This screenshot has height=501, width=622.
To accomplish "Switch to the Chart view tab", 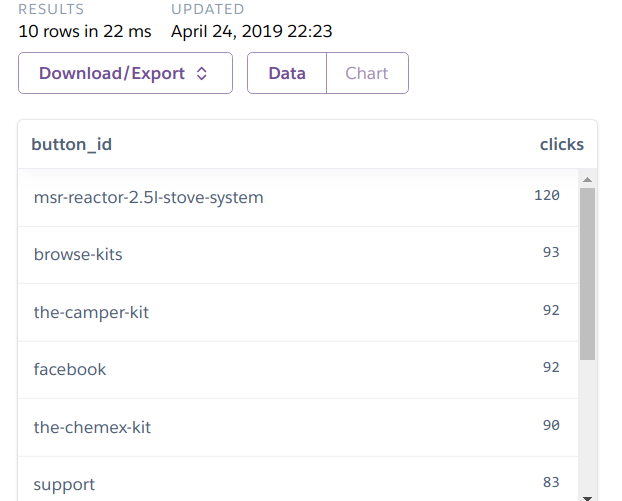I will 367,73.
